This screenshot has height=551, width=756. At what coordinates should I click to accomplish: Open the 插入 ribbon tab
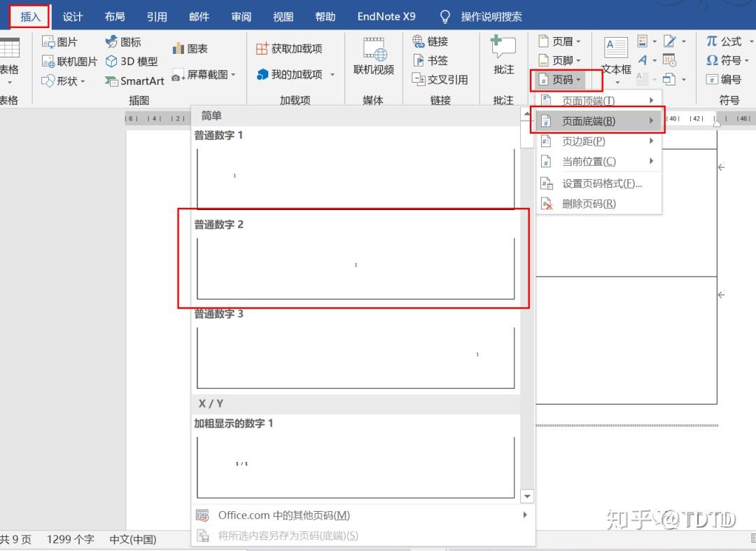(30, 17)
